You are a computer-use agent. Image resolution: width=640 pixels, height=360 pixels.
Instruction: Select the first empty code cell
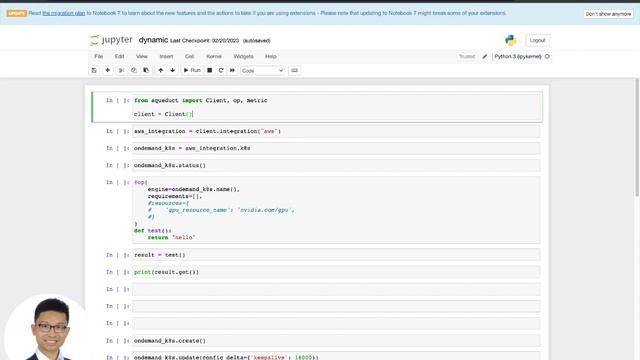[x=336, y=289]
